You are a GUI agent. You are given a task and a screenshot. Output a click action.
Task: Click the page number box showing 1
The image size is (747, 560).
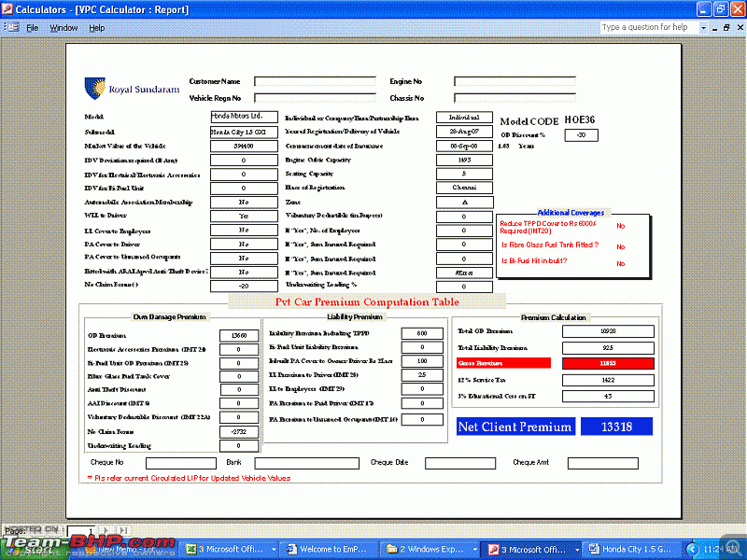(81, 530)
